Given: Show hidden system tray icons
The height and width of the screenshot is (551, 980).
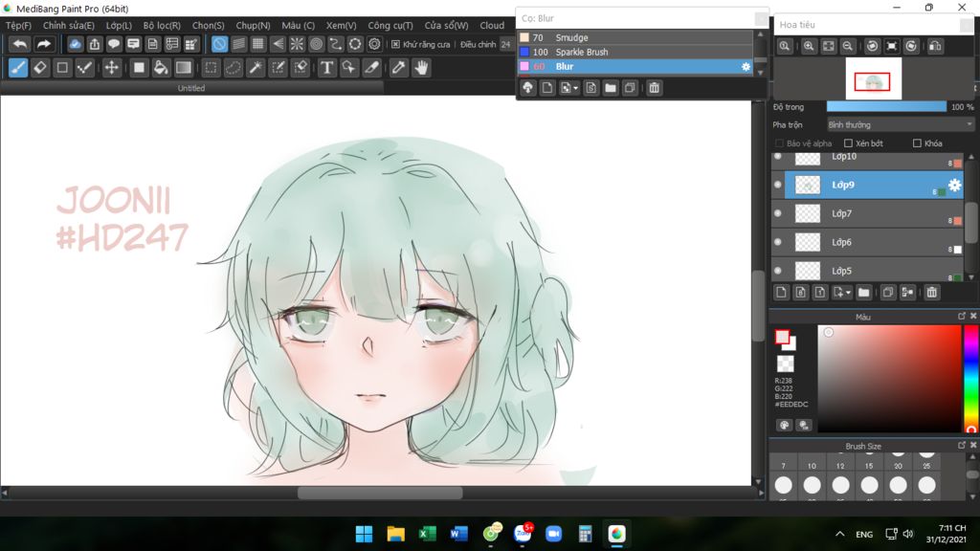Looking at the screenshot, I should (840, 534).
